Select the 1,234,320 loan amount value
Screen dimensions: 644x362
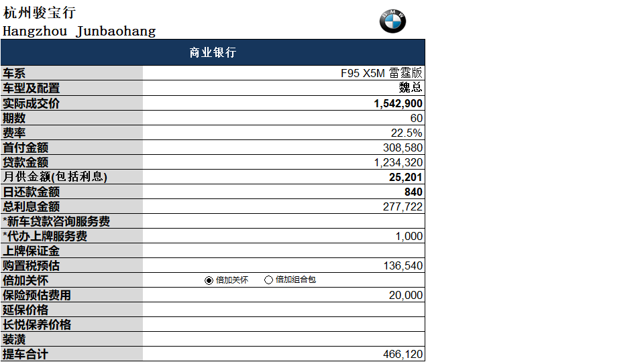398,162
